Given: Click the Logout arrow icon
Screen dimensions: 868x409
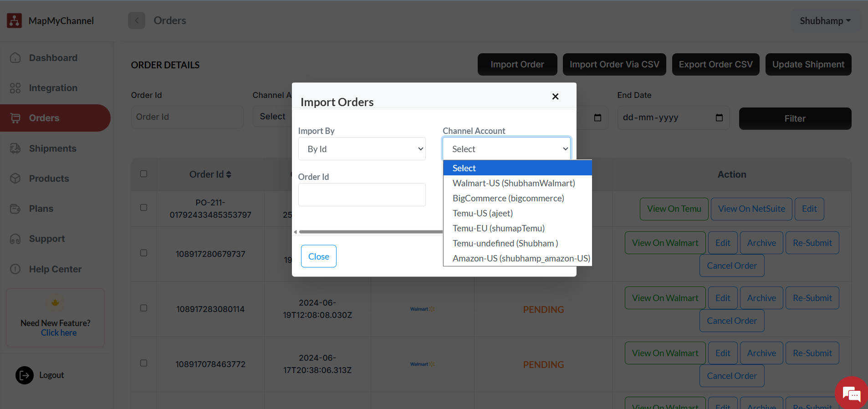Looking at the screenshot, I should [25, 375].
